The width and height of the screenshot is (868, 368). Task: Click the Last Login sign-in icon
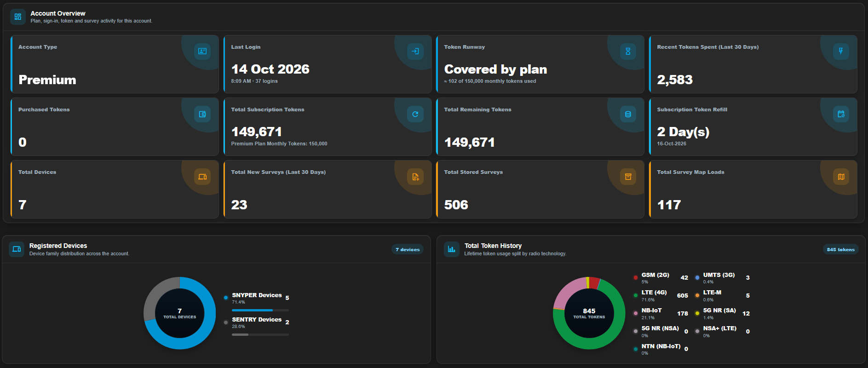pos(415,51)
